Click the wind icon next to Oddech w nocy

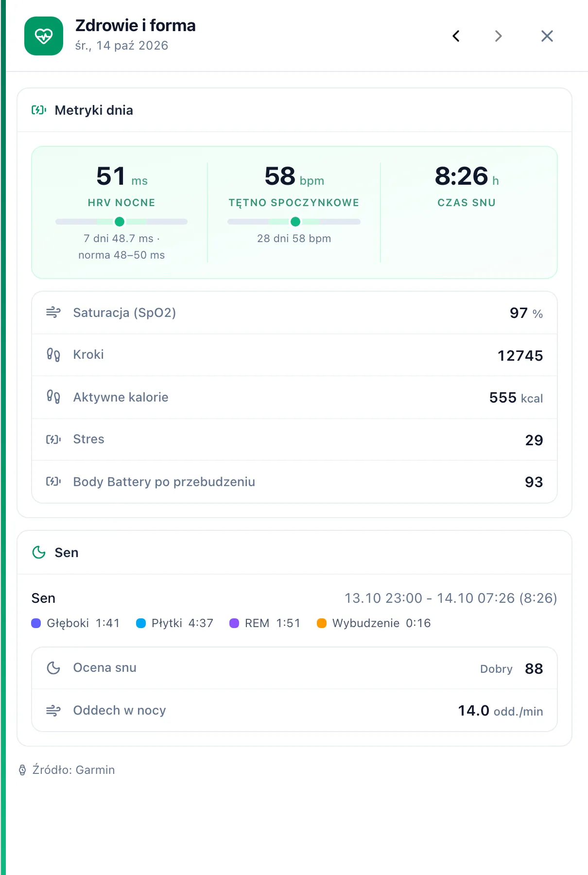[x=53, y=711]
